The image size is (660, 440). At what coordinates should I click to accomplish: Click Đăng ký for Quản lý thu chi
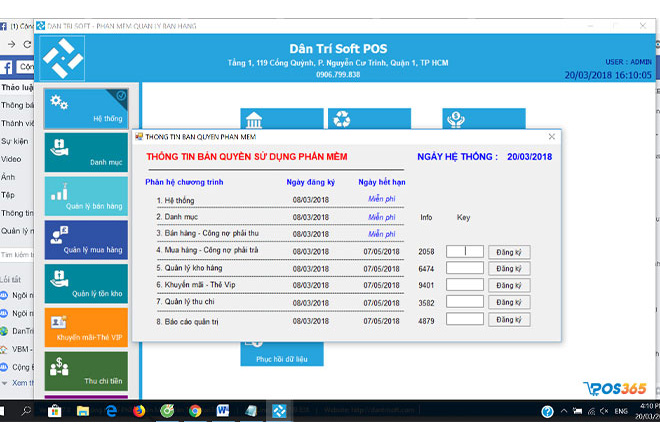(x=509, y=302)
